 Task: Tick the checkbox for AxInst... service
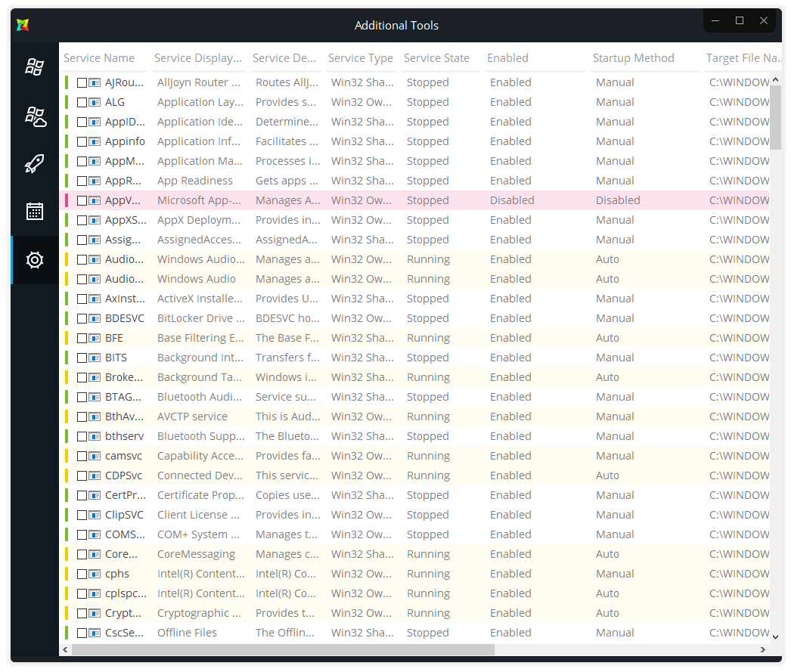pyautogui.click(x=82, y=299)
